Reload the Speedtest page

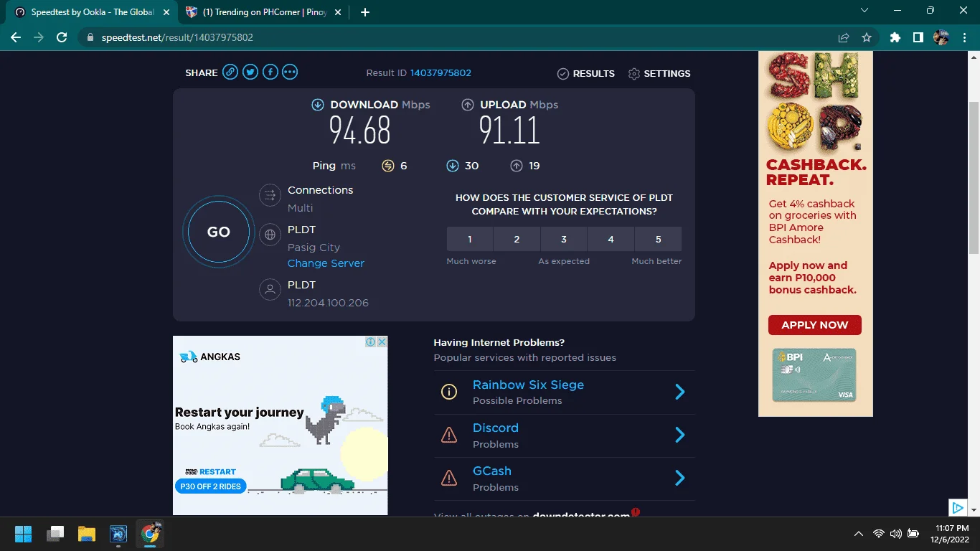click(x=62, y=37)
